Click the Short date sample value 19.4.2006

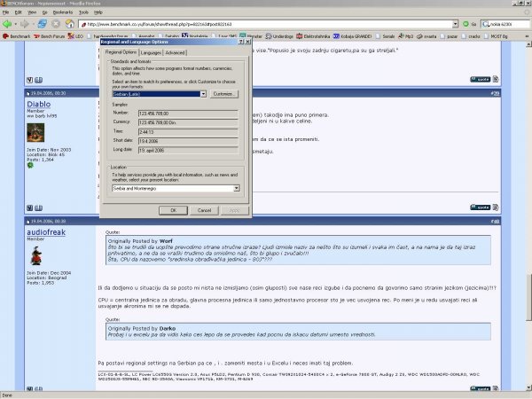click(188, 141)
